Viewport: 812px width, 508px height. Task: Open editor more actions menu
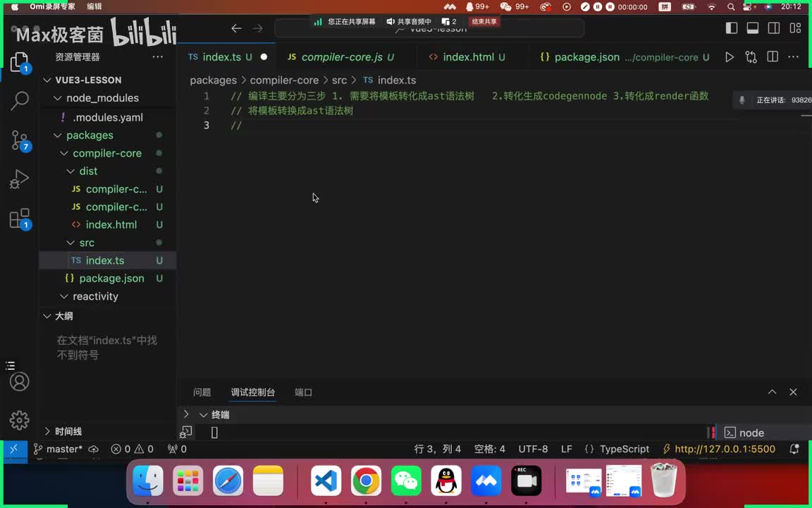click(794, 57)
